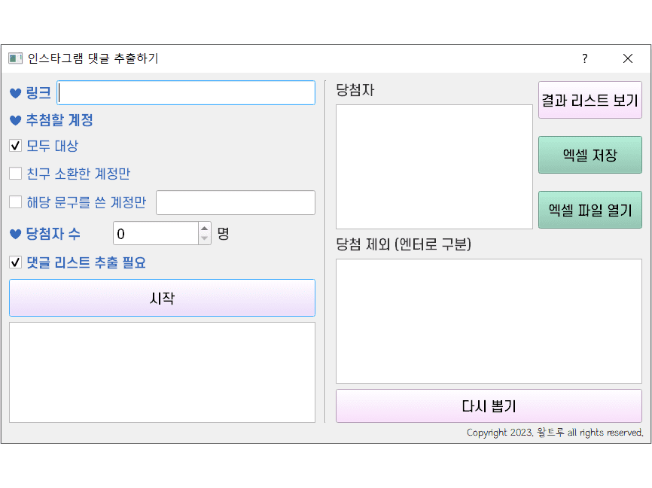The height and width of the screenshot is (488, 652).
Task: Click the title bar help question mark
Action: 585,58
